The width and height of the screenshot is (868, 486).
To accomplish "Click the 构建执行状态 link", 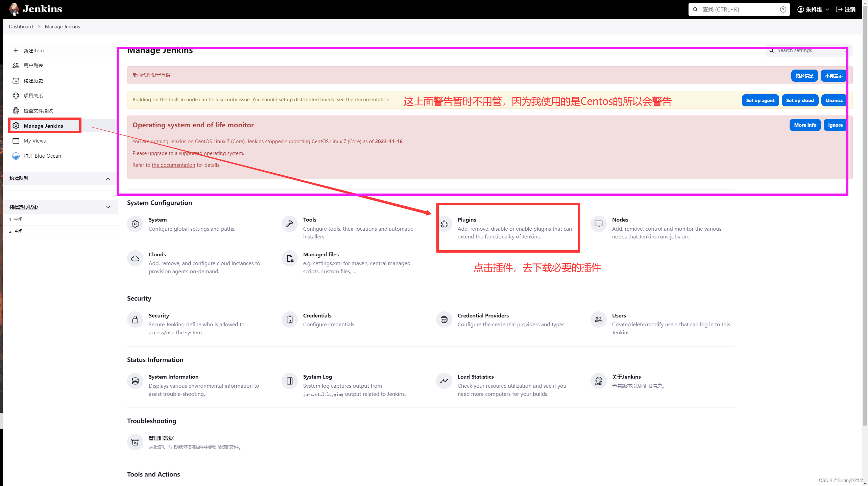I will (24, 207).
